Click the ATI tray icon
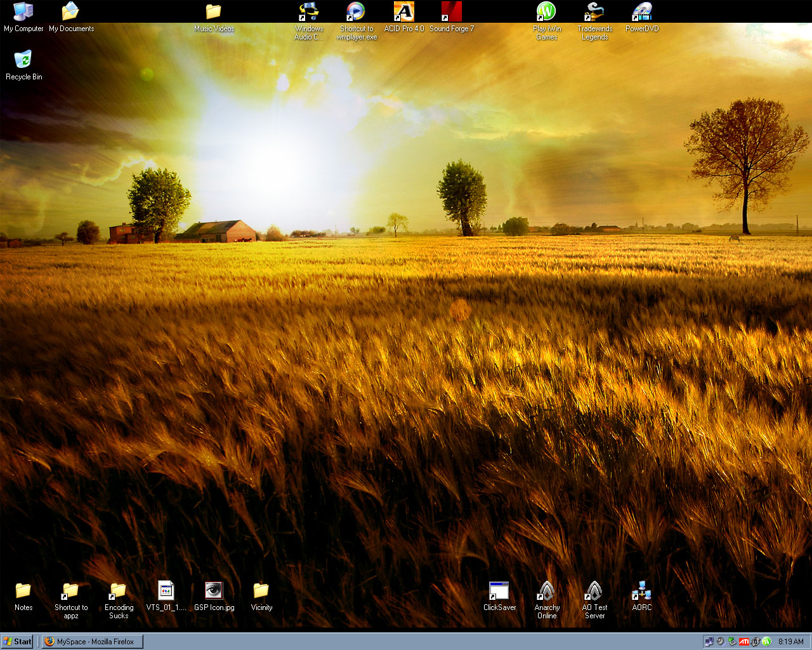 tap(744, 642)
